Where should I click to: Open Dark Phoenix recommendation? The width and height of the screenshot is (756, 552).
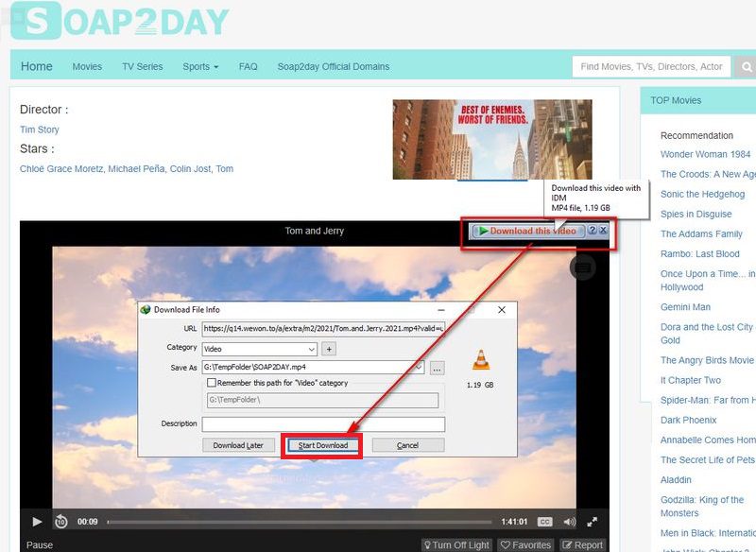tap(689, 420)
